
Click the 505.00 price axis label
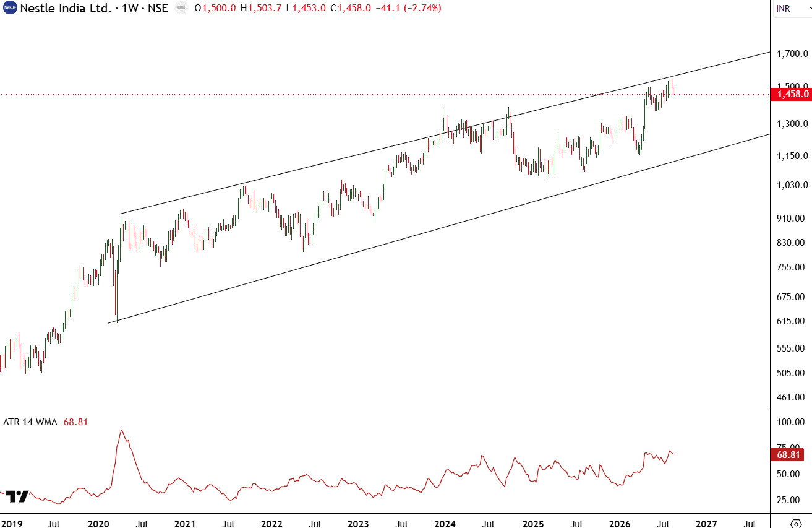click(x=792, y=373)
